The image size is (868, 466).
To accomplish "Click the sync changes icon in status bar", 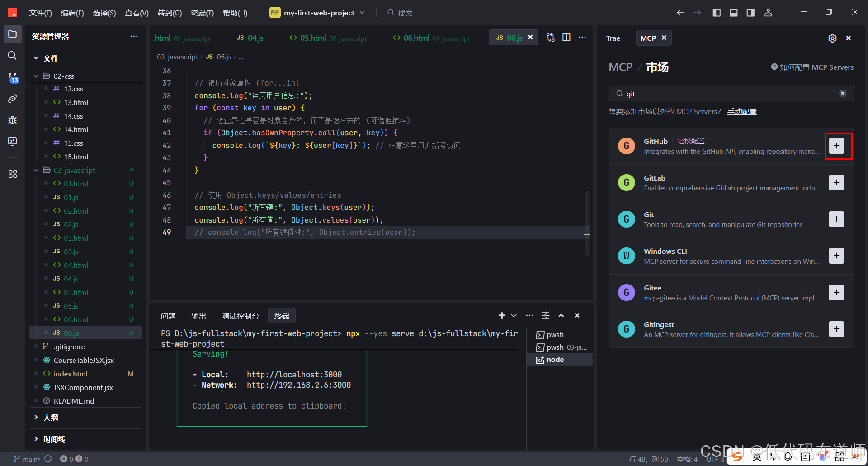I will (x=48, y=459).
